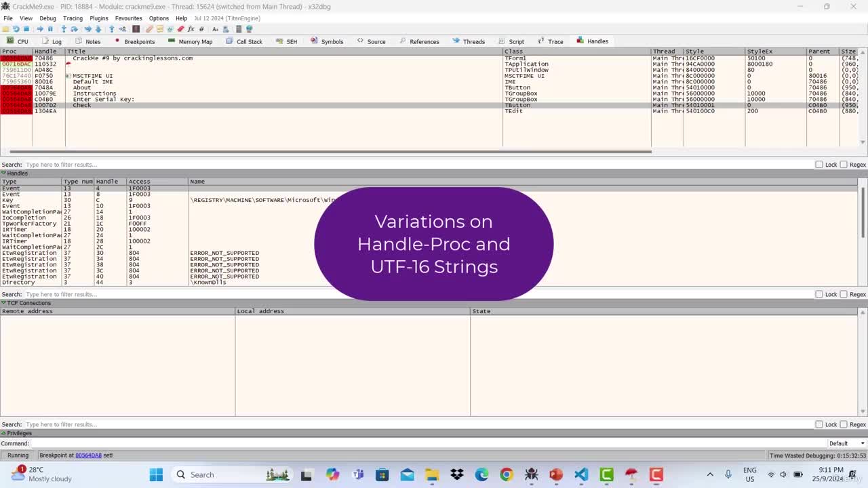The height and width of the screenshot is (488, 868).
Task: Click the Remote address column header
Action: [117, 311]
